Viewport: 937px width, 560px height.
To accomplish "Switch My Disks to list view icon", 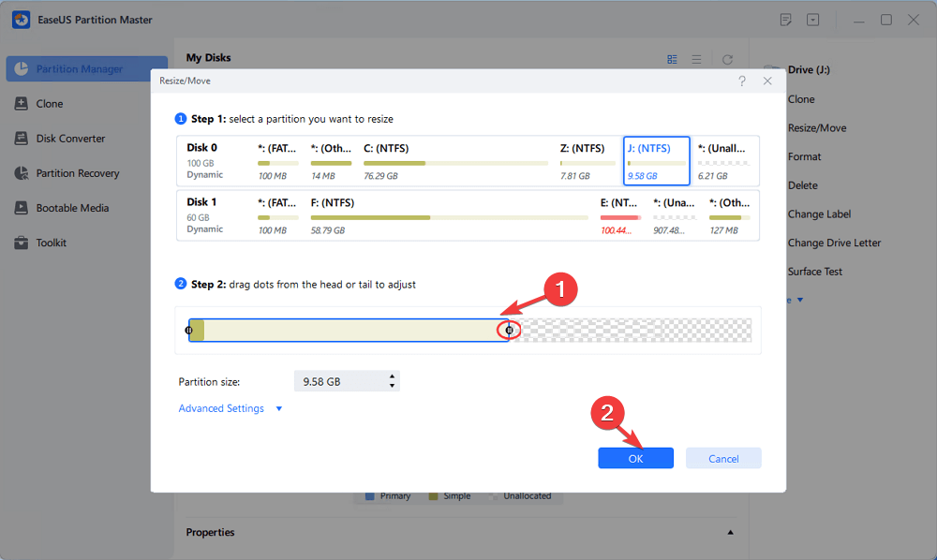I will click(696, 59).
